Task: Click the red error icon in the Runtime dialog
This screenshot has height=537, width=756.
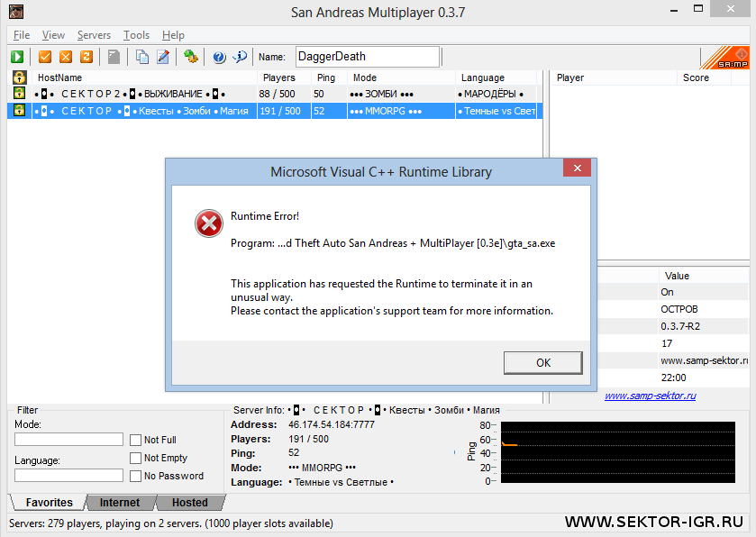Action: coord(209,223)
